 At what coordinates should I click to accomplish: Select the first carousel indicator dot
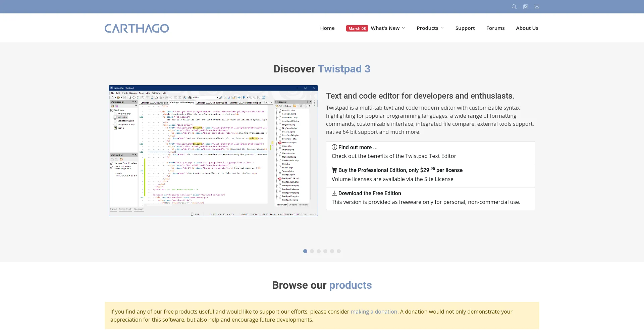pyautogui.click(x=305, y=251)
